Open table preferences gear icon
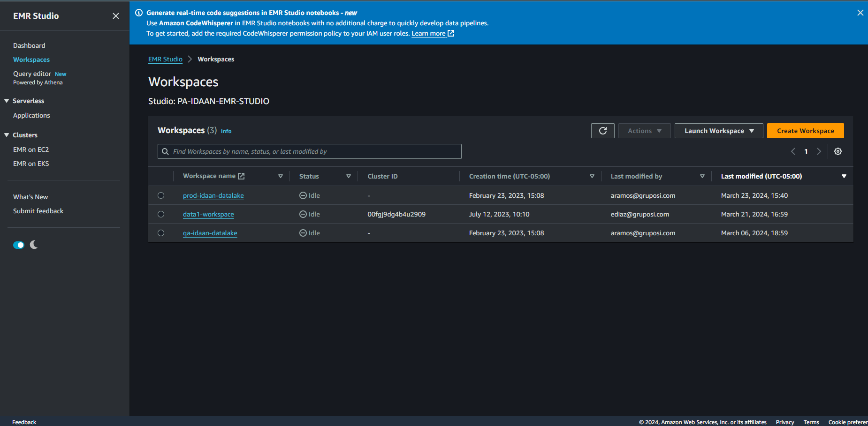 (838, 151)
